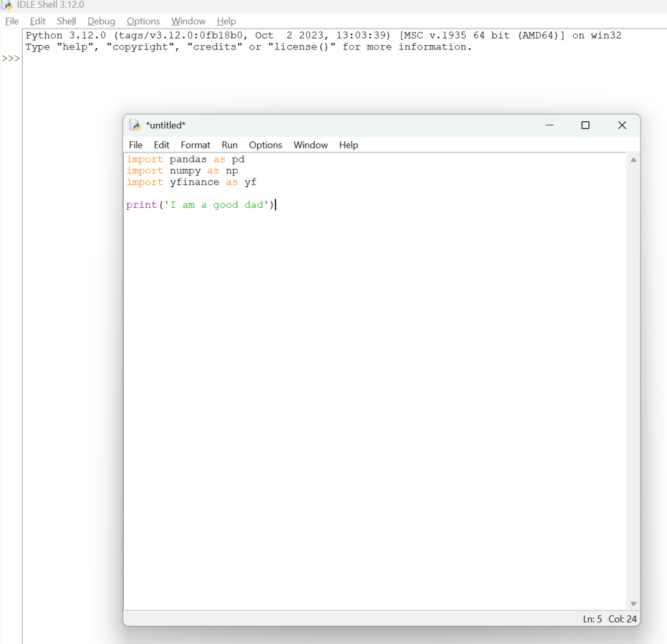Image resolution: width=667 pixels, height=644 pixels.
Task: Click the file icon beside *untitled* title
Action: pyautogui.click(x=135, y=125)
